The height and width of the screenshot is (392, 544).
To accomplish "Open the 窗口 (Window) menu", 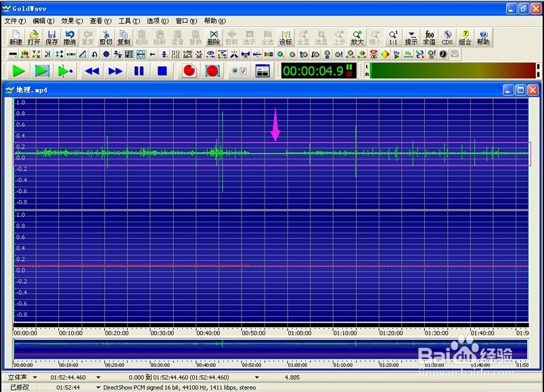I will 186,21.
